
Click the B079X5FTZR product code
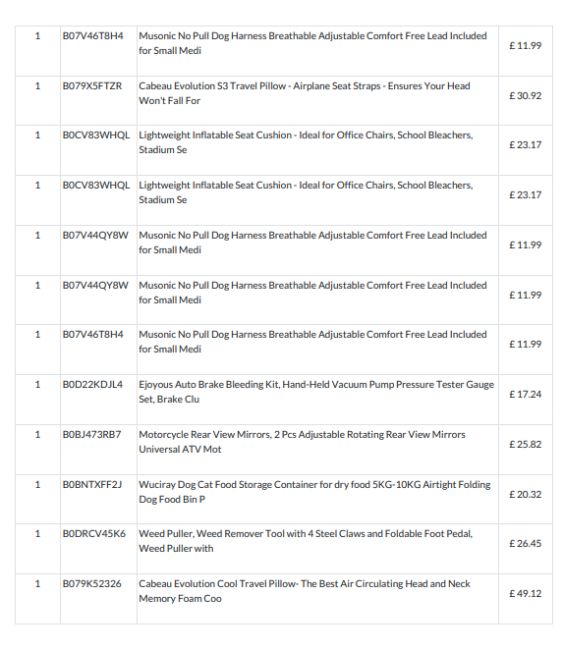coord(92,86)
